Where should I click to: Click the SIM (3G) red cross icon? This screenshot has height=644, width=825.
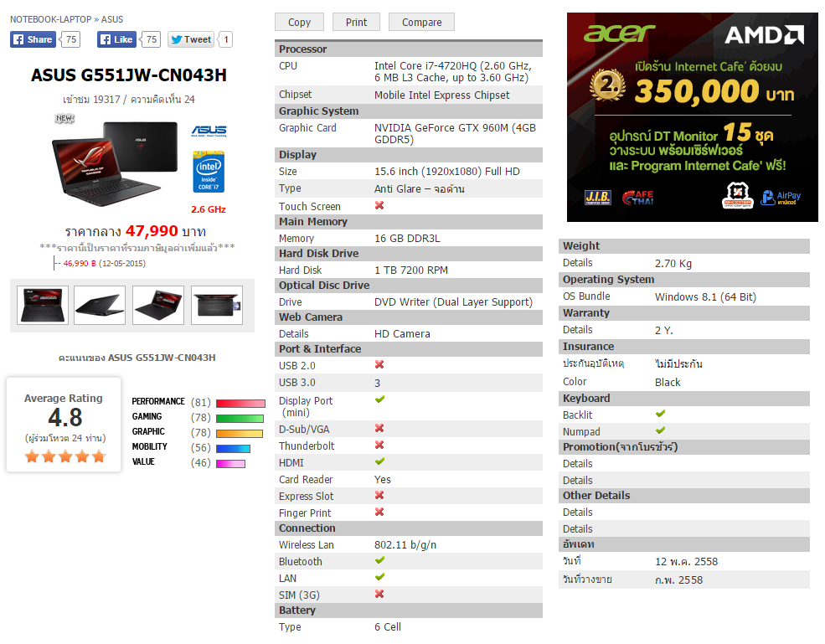379,594
